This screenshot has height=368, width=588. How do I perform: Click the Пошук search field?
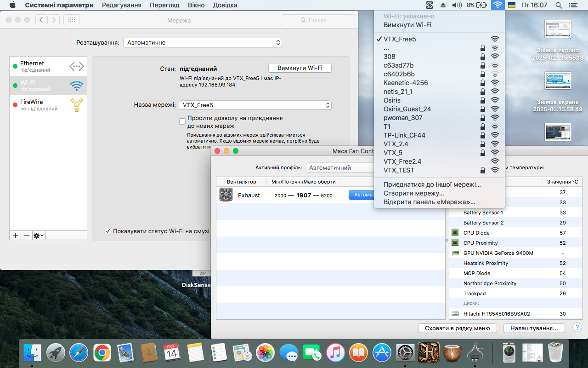317,20
